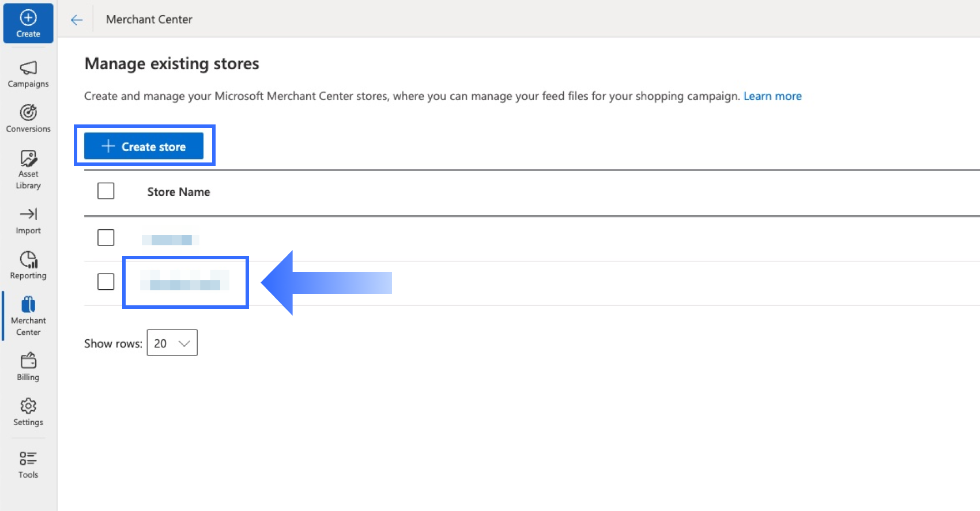The height and width of the screenshot is (511, 980).
Task: Click the Create store button
Action: (x=144, y=146)
